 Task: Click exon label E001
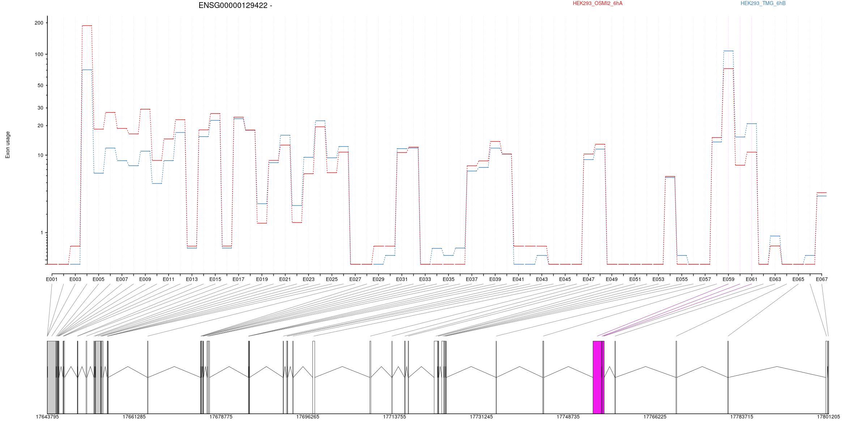click(x=52, y=279)
